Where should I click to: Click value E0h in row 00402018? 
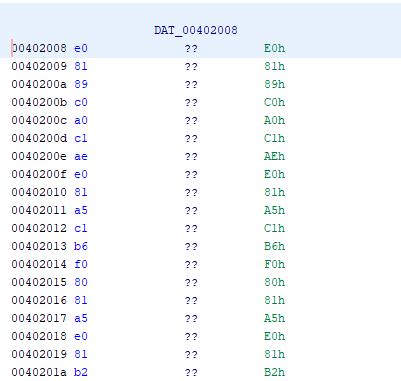[x=274, y=336]
